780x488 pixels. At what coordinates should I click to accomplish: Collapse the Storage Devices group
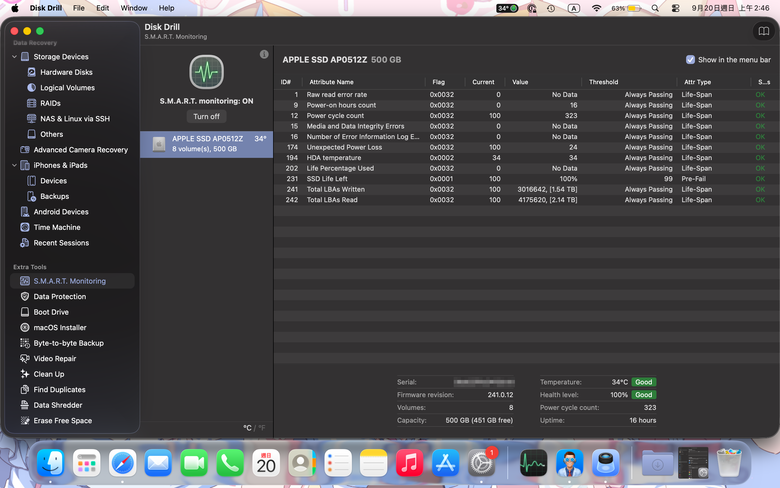[14, 57]
